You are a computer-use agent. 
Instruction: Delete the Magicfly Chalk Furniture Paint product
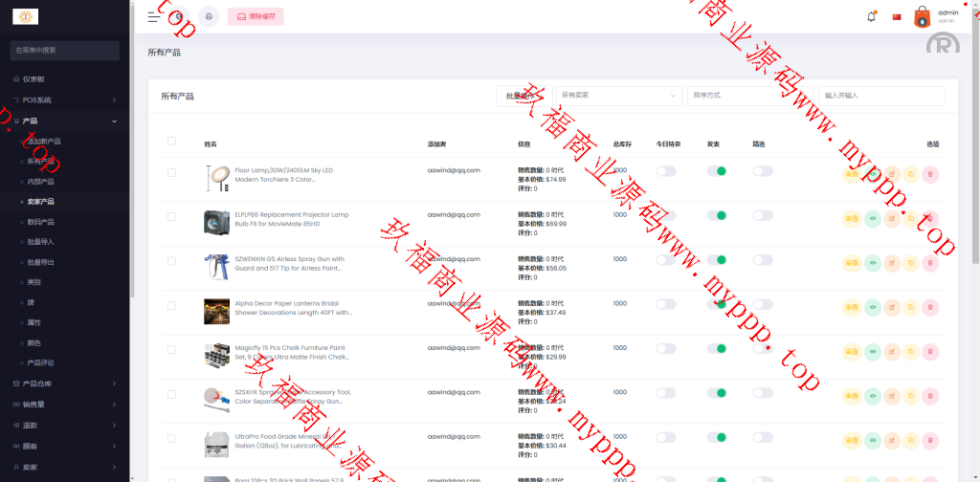(x=930, y=350)
